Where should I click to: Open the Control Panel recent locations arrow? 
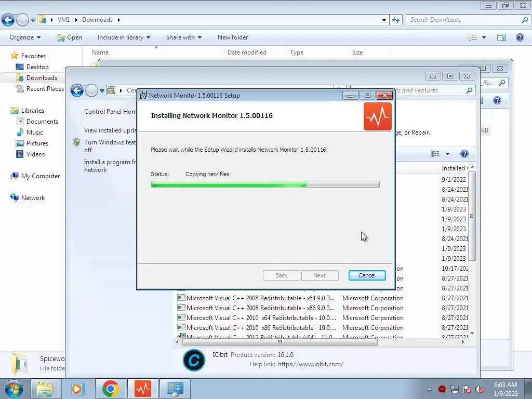102,91
